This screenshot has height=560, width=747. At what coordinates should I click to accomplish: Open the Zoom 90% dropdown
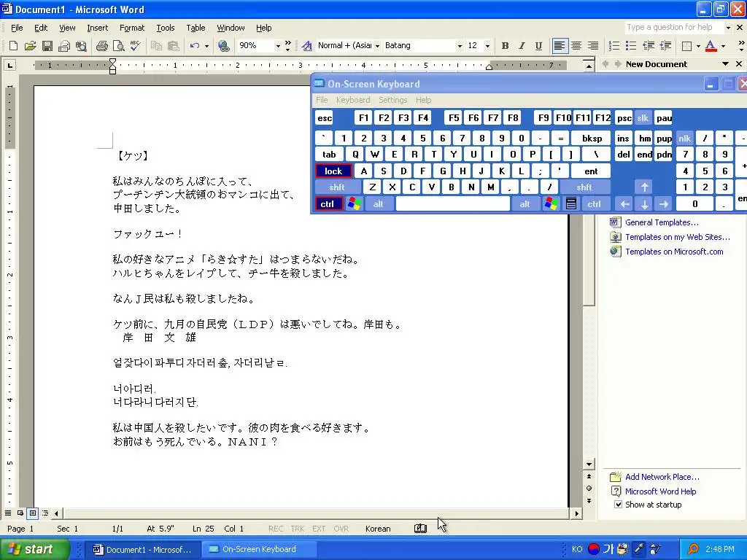click(278, 46)
